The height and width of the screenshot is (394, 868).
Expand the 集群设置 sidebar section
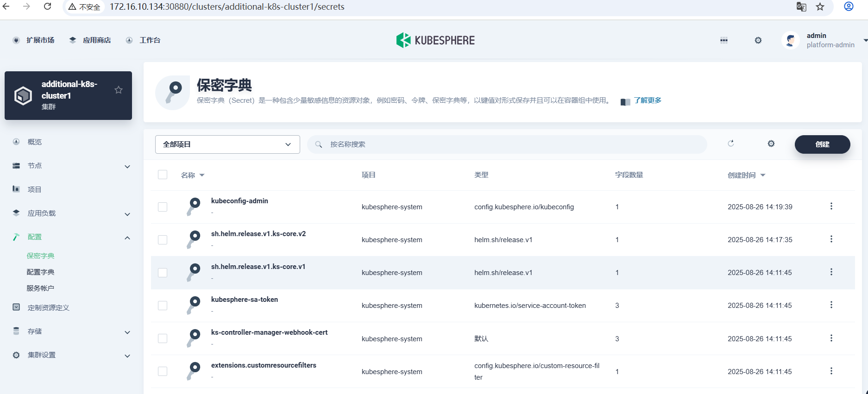127,356
